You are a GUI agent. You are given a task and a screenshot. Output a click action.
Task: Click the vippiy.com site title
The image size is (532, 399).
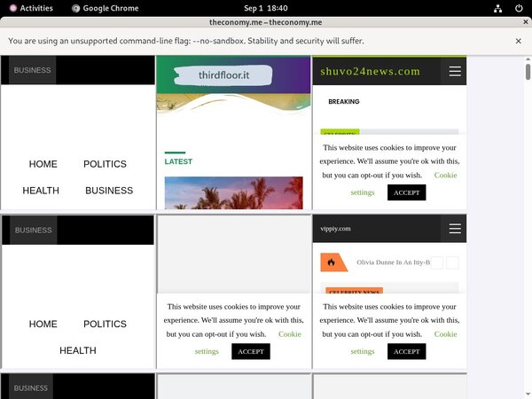[x=336, y=228]
